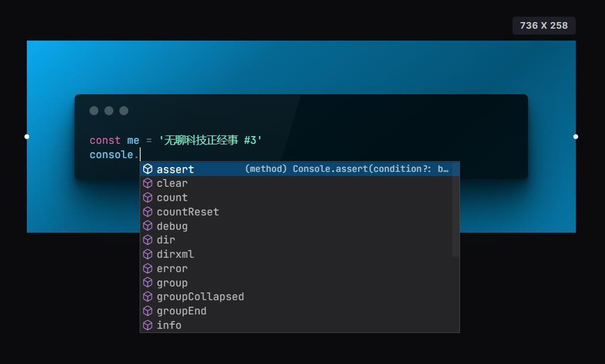Click the cube icon beside dirxml
Image resolution: width=605 pixels, height=364 pixels.
pos(148,254)
